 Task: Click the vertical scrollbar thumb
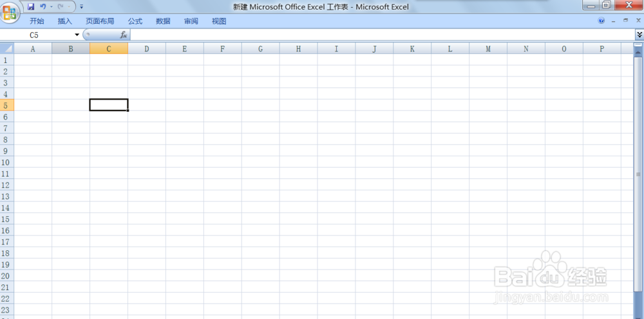638,174
